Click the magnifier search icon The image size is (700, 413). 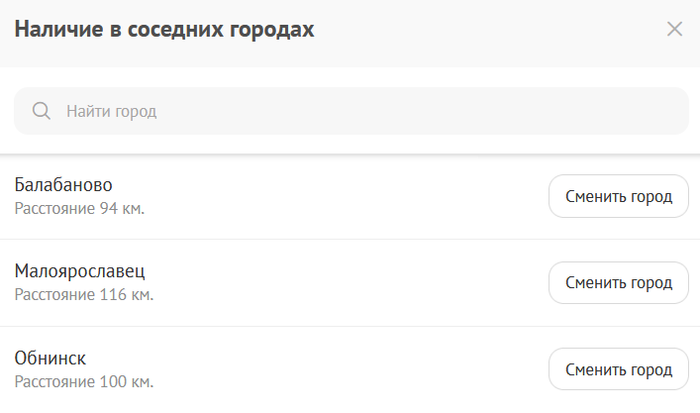42,111
